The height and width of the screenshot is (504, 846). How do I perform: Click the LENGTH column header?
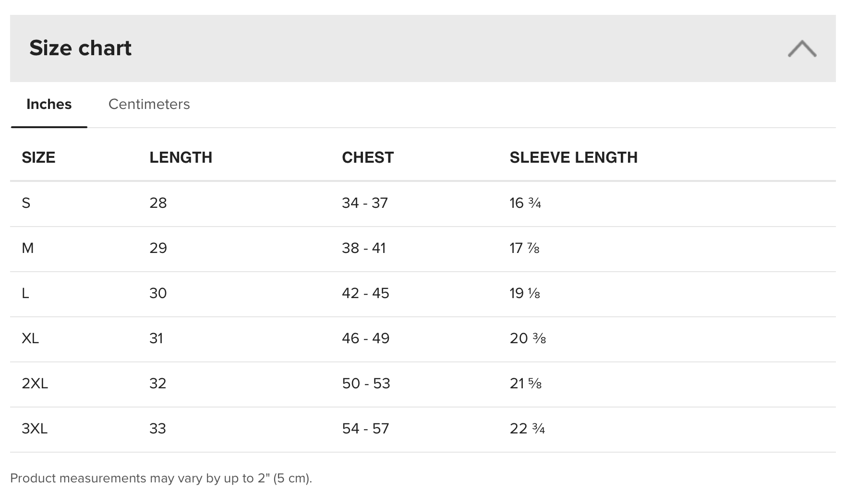[x=181, y=157]
